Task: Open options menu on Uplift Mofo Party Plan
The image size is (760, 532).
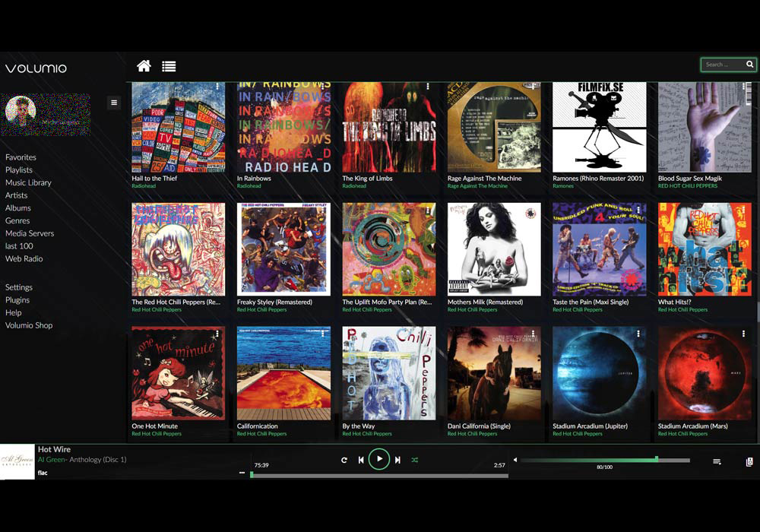Action: [x=428, y=211]
